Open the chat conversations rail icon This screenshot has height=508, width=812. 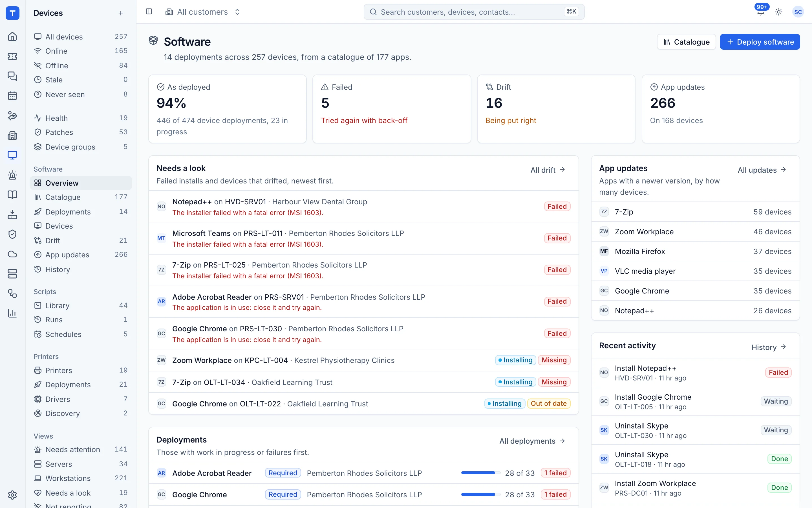pos(12,76)
